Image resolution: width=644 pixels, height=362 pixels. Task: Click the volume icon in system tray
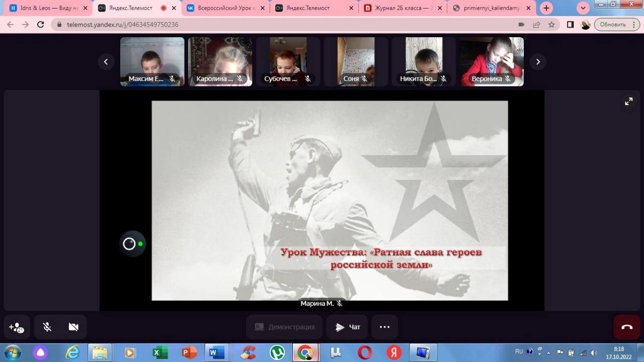pos(594,352)
